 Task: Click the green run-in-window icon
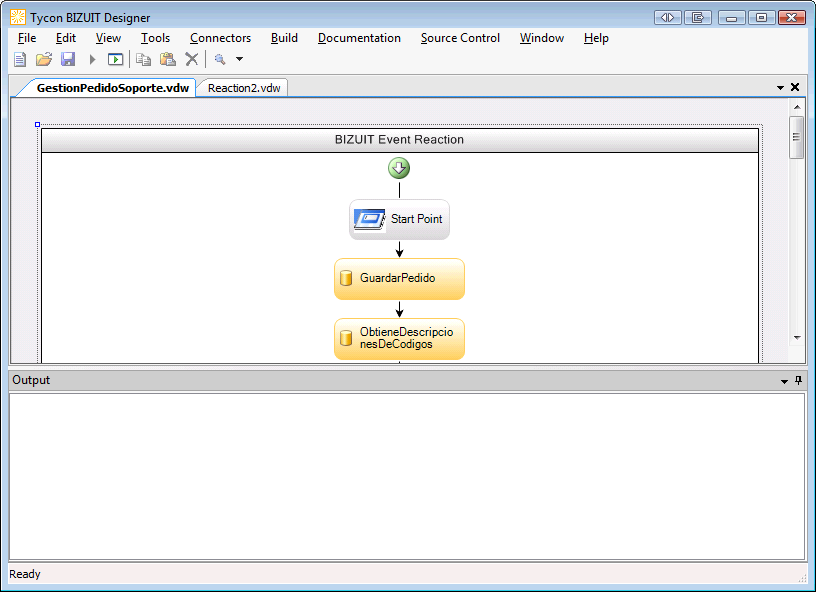(x=115, y=59)
